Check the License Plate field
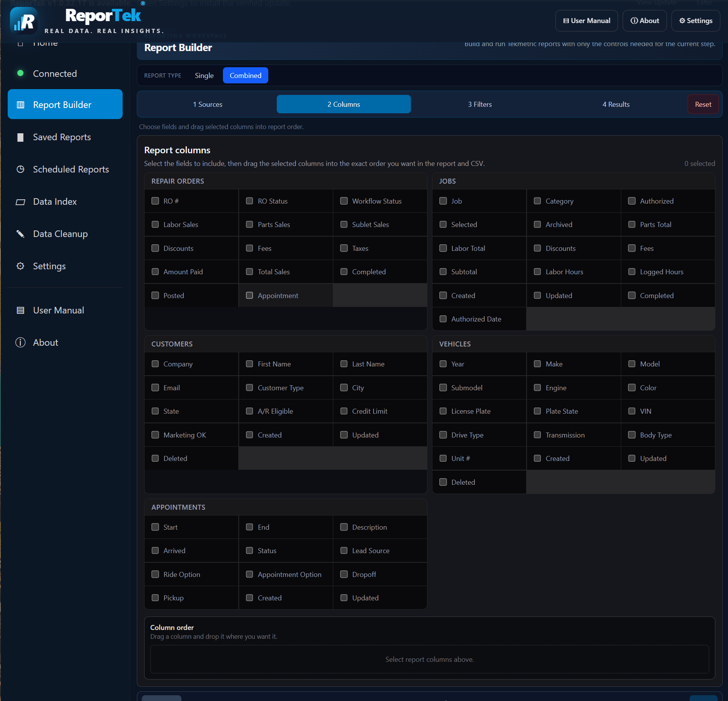The width and height of the screenshot is (728, 701). pyautogui.click(x=443, y=411)
